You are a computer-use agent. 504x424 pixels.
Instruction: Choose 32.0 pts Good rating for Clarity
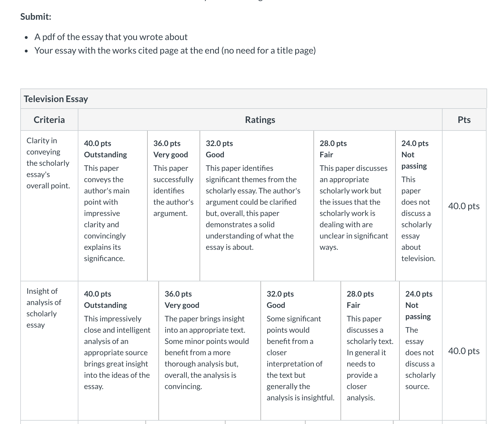257,206
